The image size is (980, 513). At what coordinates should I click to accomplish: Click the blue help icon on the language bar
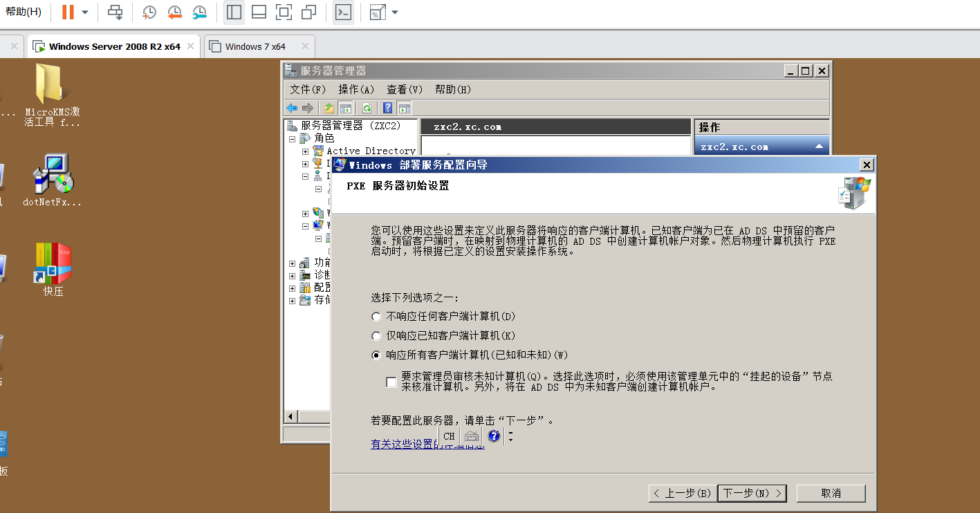[494, 436]
